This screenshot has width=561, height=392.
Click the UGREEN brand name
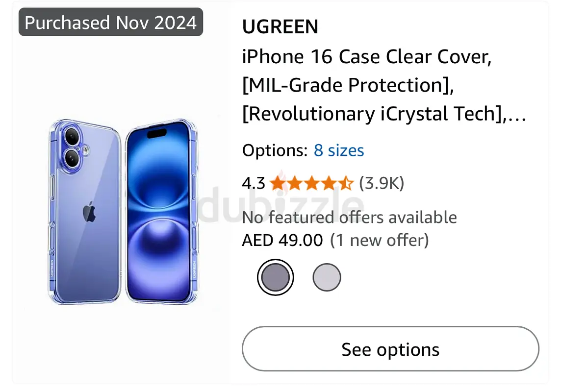click(280, 26)
